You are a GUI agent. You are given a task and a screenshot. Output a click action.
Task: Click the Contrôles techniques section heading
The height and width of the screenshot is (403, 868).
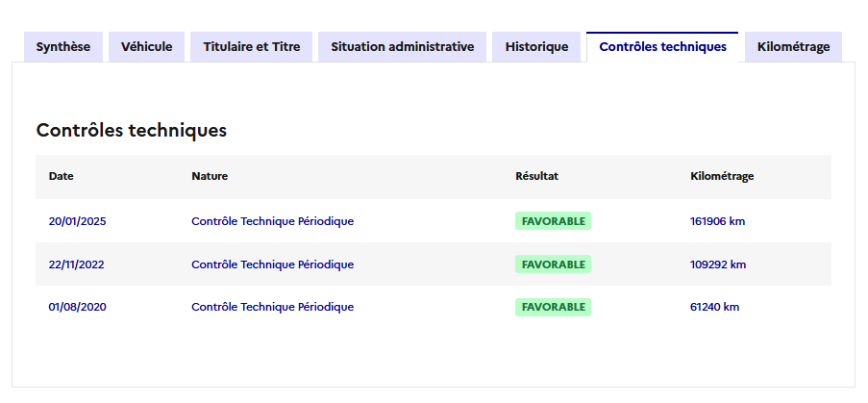[132, 130]
